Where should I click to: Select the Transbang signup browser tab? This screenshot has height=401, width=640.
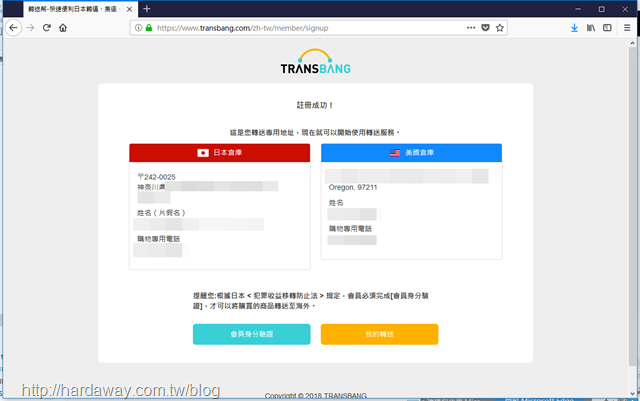tap(81, 9)
